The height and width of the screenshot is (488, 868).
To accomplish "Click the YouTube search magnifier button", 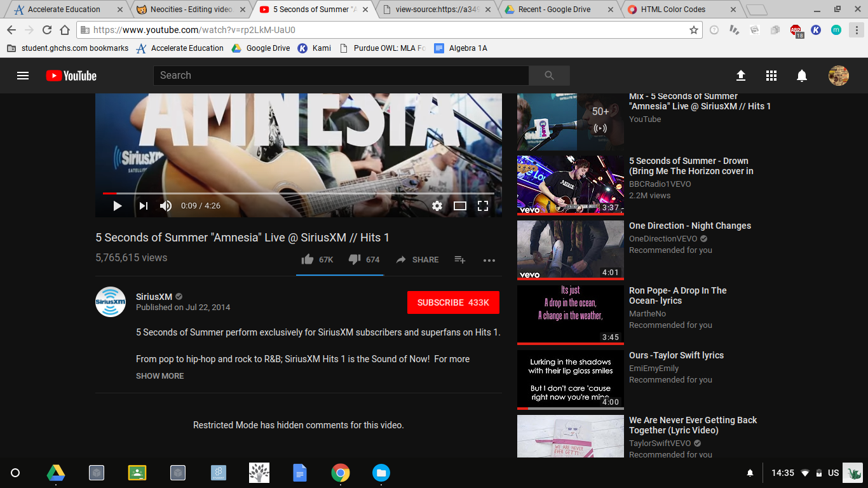I will (x=550, y=76).
